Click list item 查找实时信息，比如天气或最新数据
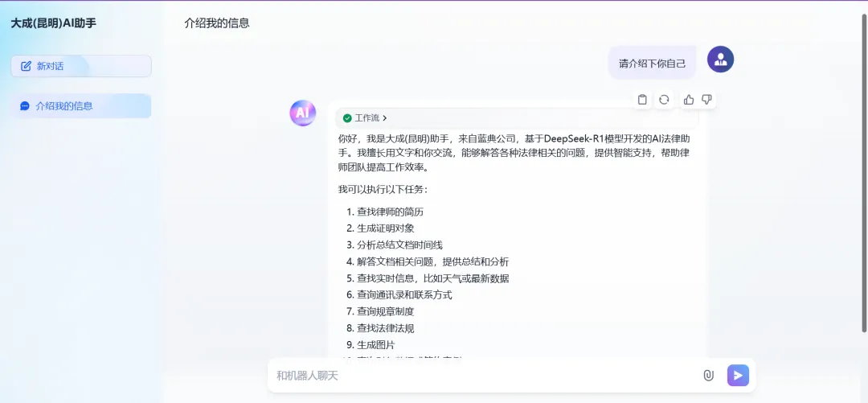Image resolution: width=868 pixels, height=403 pixels. (x=433, y=278)
